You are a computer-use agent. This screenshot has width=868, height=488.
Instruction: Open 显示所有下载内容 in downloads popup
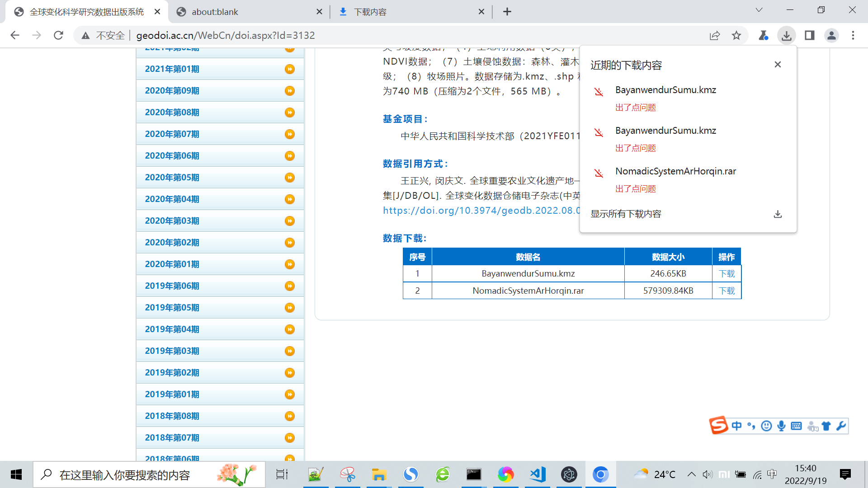tap(626, 214)
